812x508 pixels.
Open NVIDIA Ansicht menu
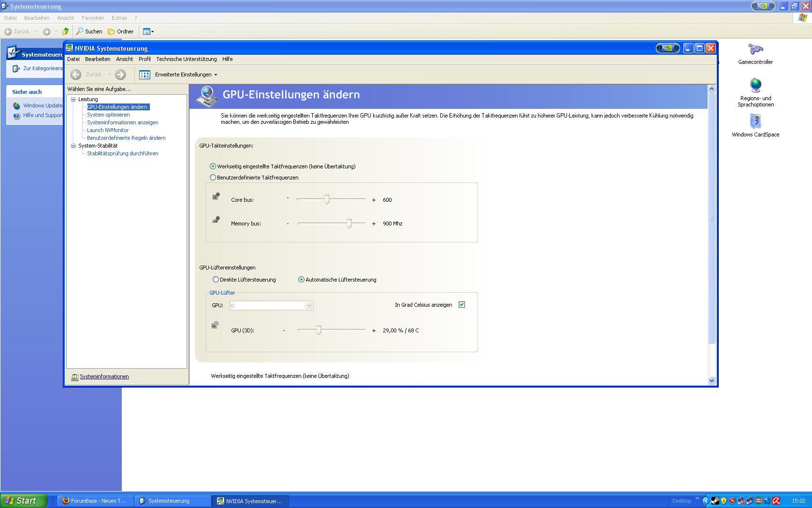click(124, 59)
